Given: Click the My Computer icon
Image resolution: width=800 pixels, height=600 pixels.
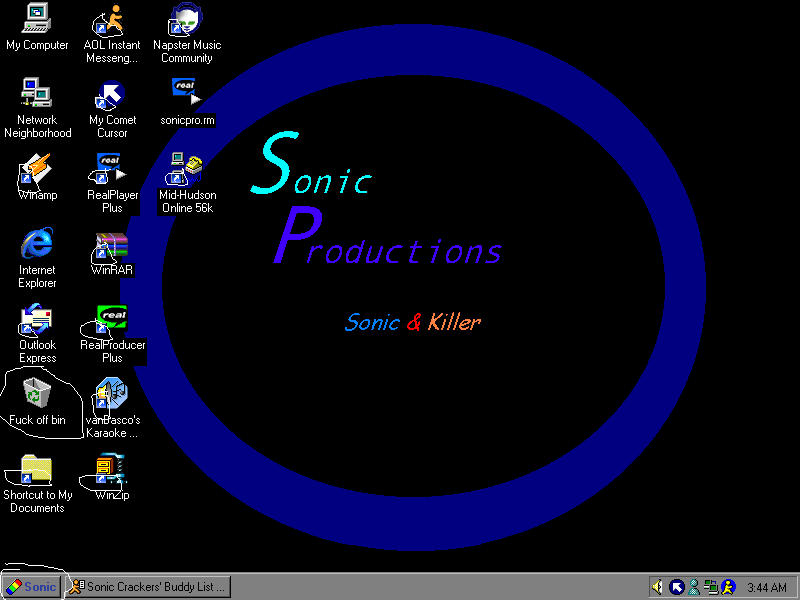Looking at the screenshot, I should tap(37, 20).
